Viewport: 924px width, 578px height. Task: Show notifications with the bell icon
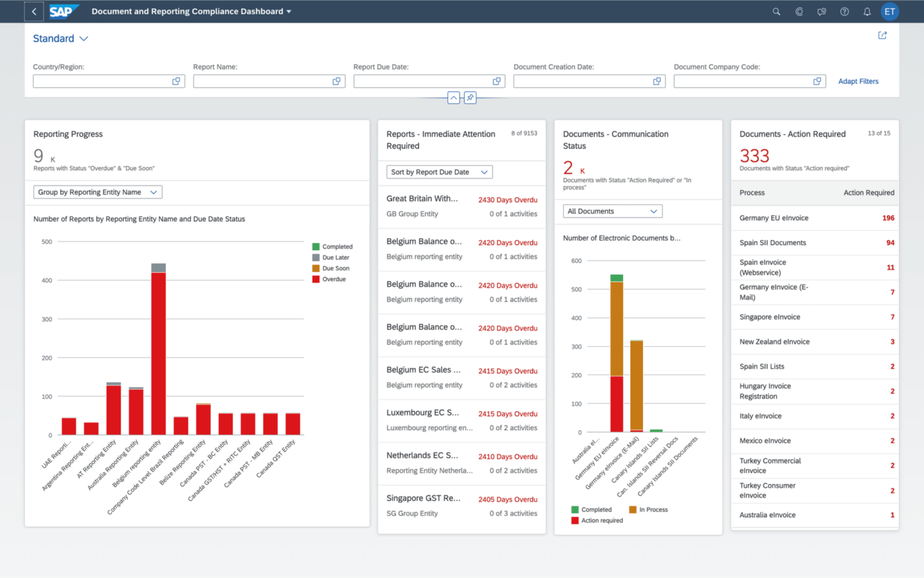pos(867,11)
